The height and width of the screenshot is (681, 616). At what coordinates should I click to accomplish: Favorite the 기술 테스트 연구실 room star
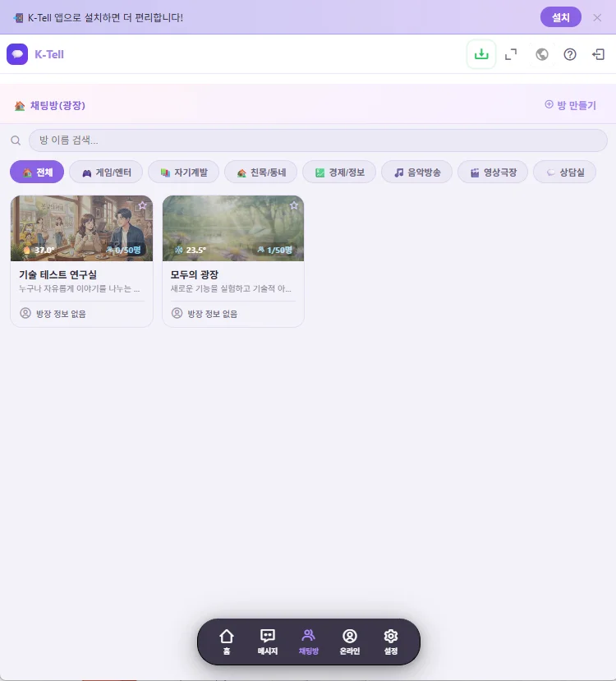tap(142, 205)
